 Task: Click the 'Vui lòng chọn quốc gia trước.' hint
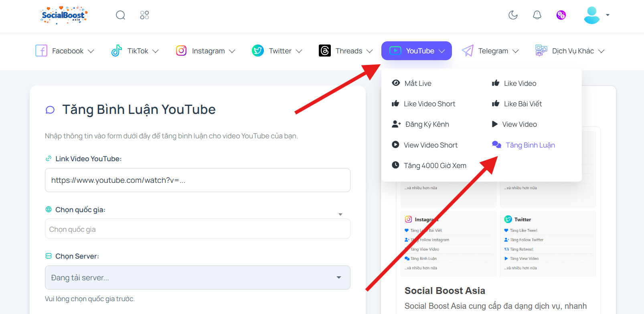pyautogui.click(x=90, y=299)
